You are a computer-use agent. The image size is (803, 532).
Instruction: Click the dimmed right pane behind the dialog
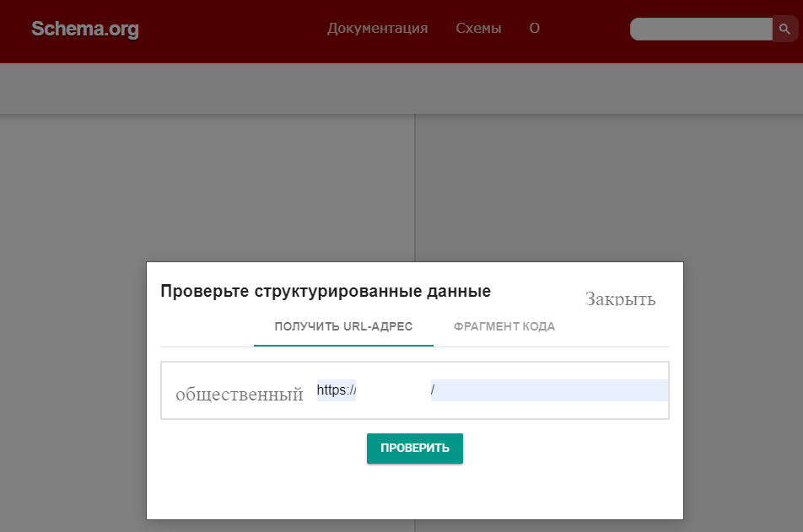(x=607, y=194)
